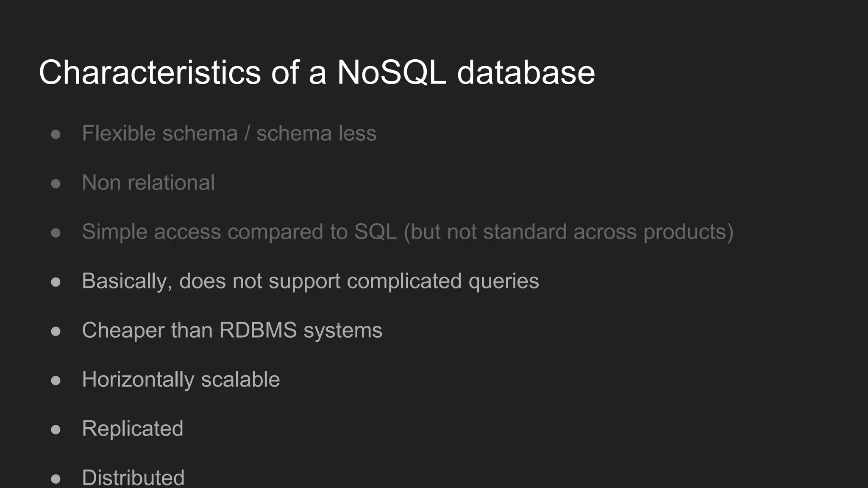This screenshot has height=488, width=868.
Task: Click the bullet dot beside 'Flexible schema'
Action: point(56,134)
